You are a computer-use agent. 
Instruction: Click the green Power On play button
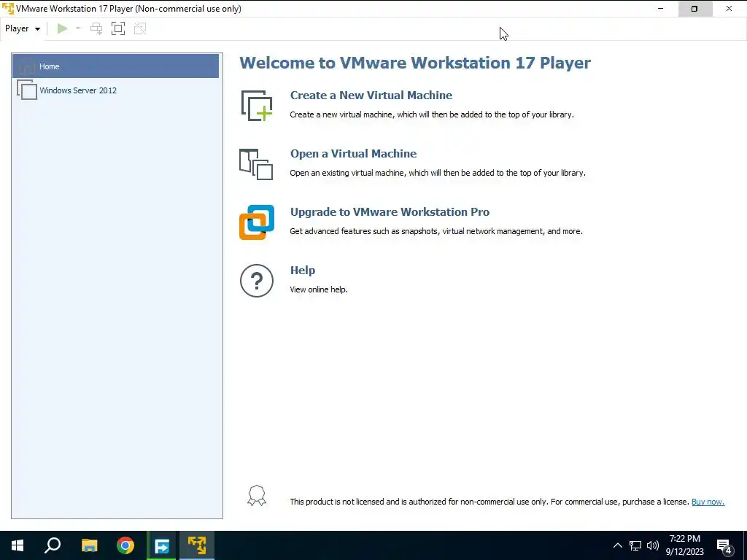pyautogui.click(x=62, y=28)
